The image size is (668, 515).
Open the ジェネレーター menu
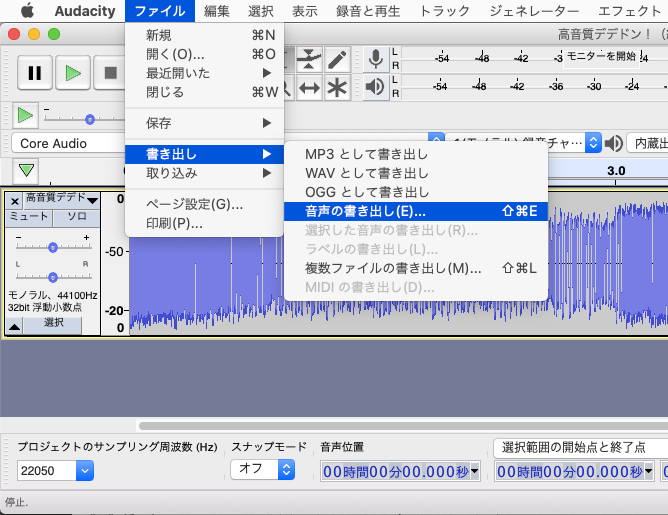[534, 11]
